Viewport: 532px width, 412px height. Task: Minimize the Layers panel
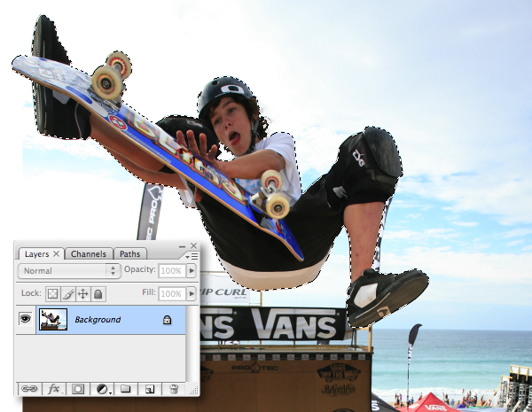(x=182, y=246)
